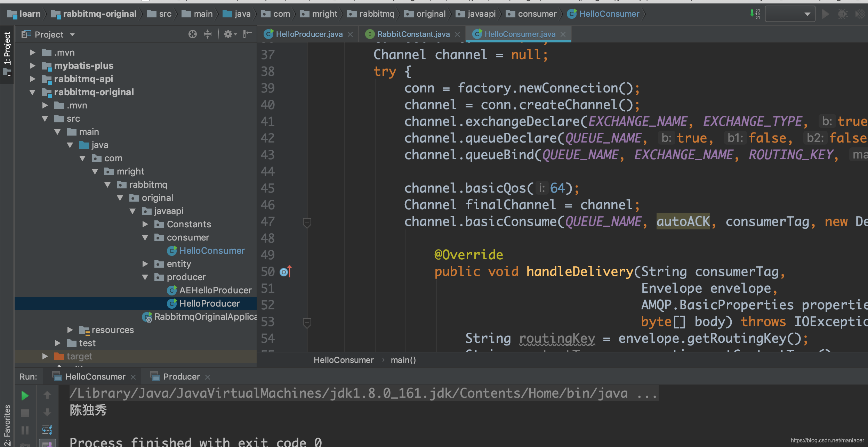Click 'javaapi' breadcrumb item
868x447 pixels.
tap(476, 14)
